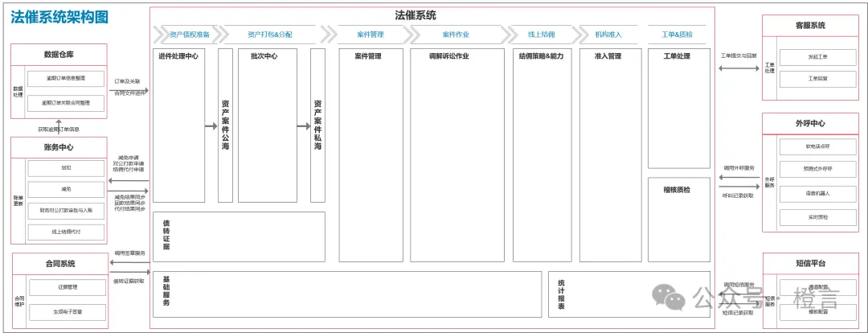Click the 语音机器人 box in 外呼中心
This screenshot has height=333, width=868.
coord(817,193)
